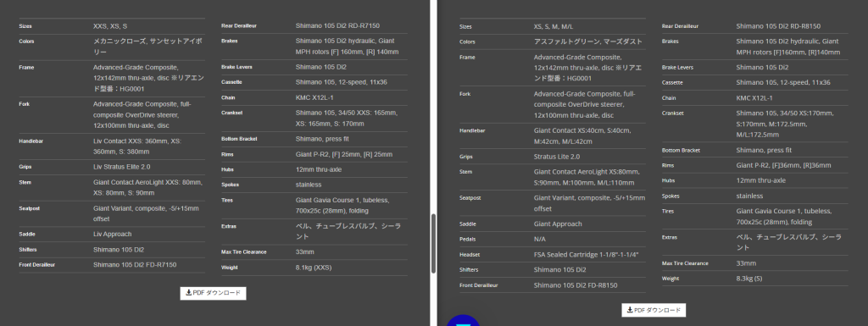
Task: Click '33mm' max tire clearance in left window
Action: pyautogui.click(x=304, y=252)
